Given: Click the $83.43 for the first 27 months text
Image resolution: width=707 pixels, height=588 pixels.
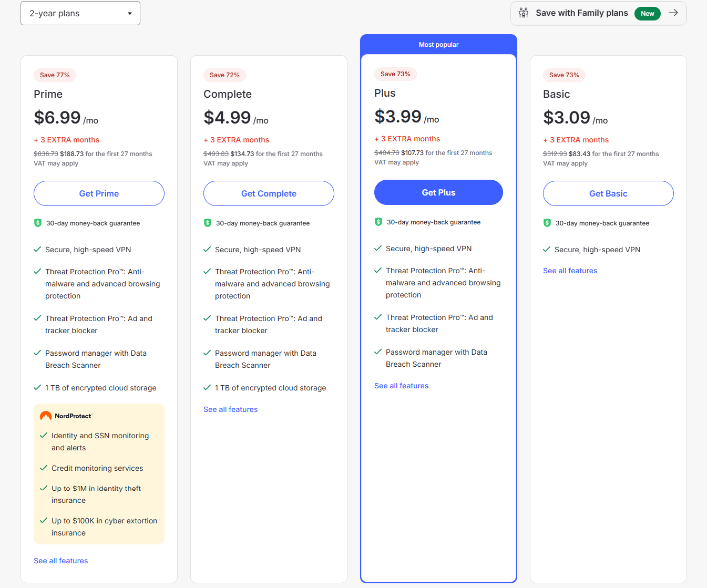Looking at the screenshot, I should pos(614,154).
